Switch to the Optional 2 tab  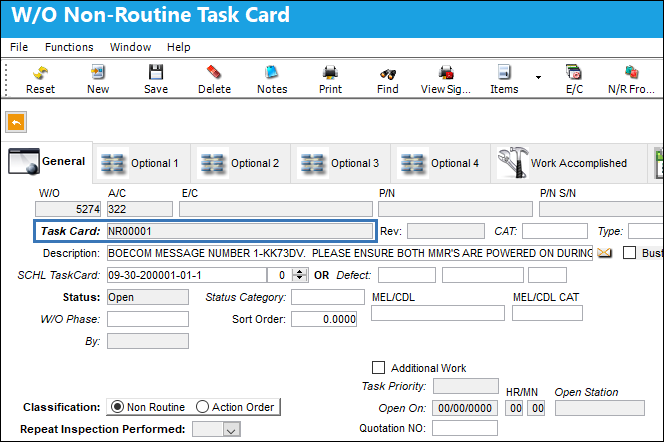(x=241, y=163)
